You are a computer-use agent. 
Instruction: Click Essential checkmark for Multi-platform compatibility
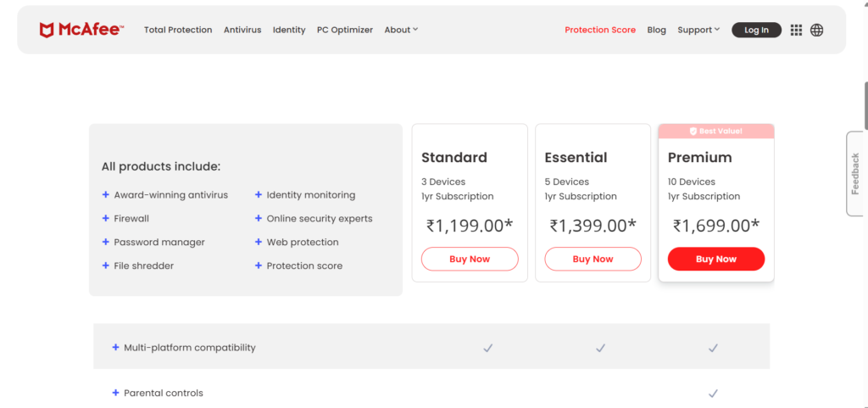point(601,348)
